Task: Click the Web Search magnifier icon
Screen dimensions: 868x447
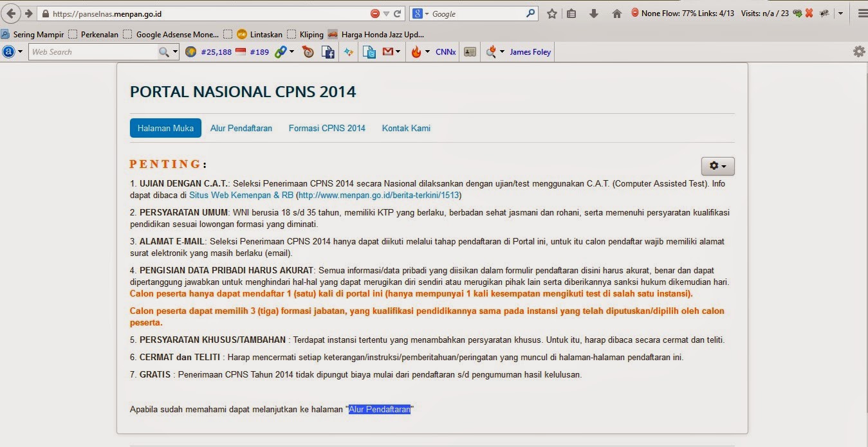Action: (164, 52)
